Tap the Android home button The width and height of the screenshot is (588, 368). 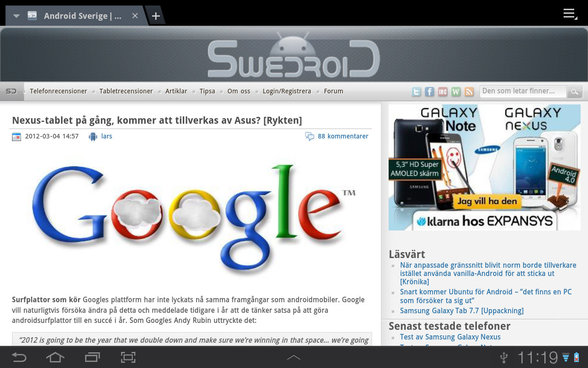pos(55,357)
